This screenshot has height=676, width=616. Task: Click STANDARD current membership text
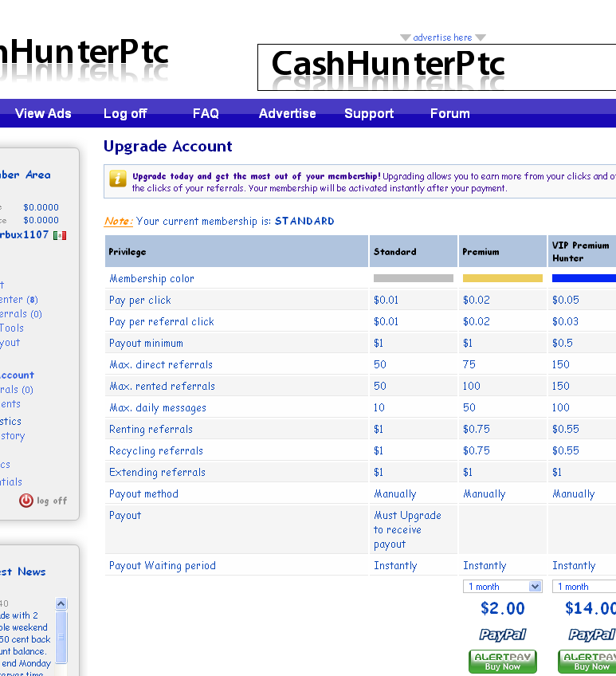tap(304, 221)
